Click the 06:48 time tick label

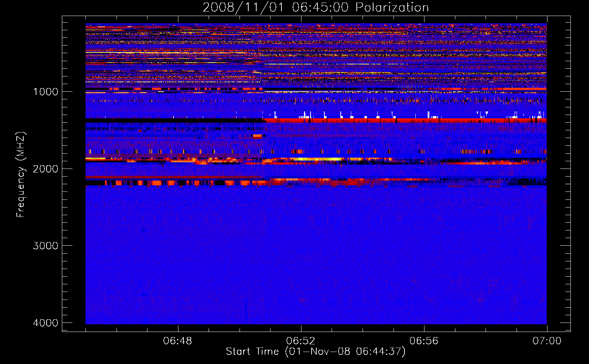tap(178, 341)
